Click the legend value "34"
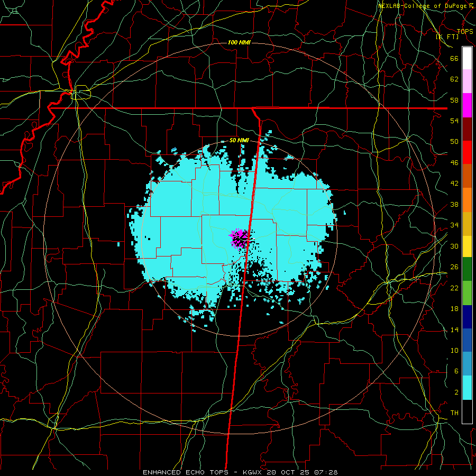Viewport: 476px width, 476px height. tap(454, 225)
